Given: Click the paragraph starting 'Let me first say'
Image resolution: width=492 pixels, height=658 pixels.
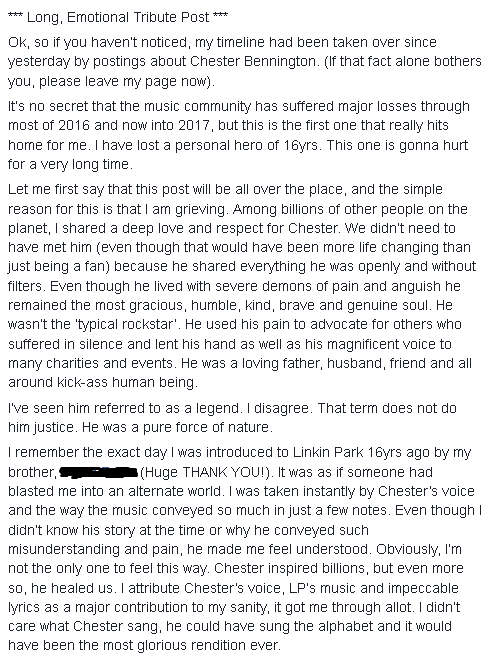Looking at the screenshot, I should coord(242,286).
